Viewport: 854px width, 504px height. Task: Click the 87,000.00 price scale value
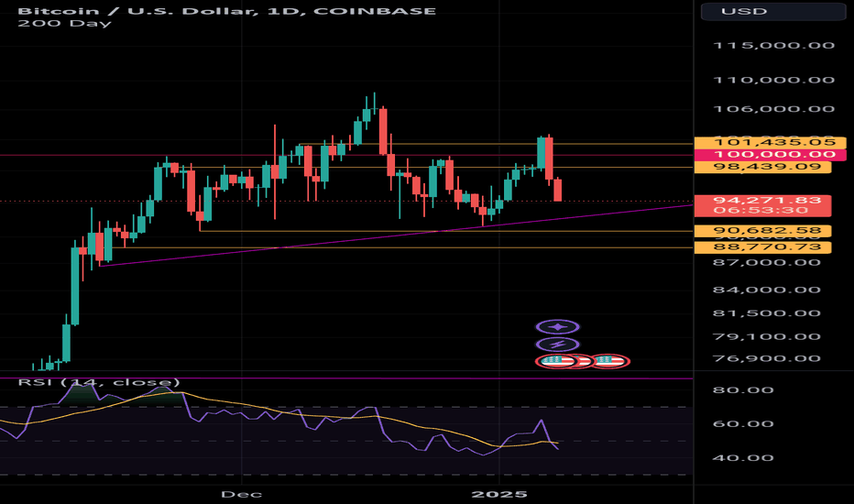pos(767,263)
